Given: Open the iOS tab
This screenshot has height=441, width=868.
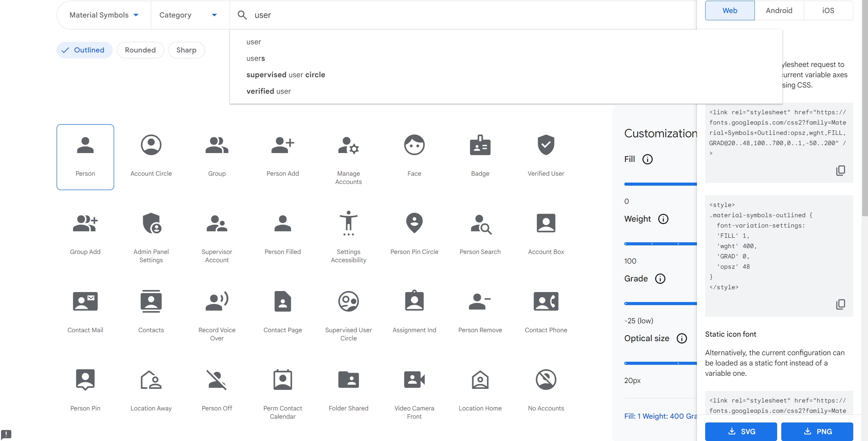Looking at the screenshot, I should [828, 11].
